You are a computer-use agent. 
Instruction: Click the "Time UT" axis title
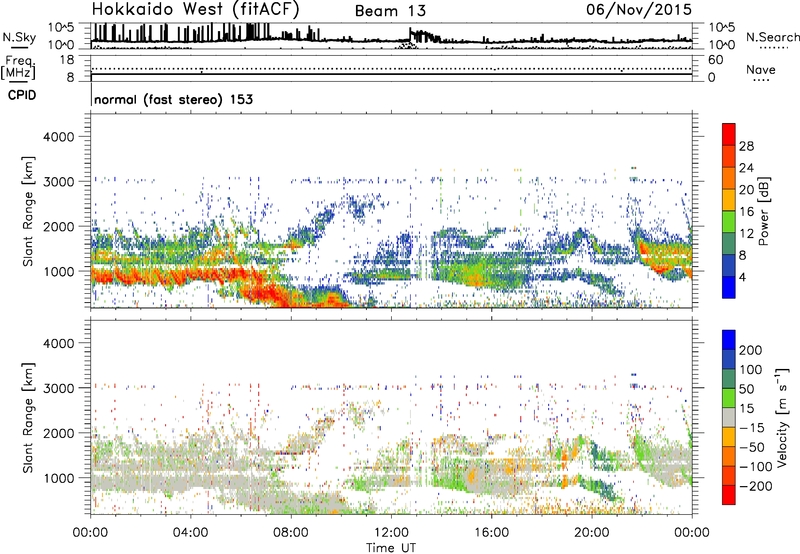click(x=391, y=548)
